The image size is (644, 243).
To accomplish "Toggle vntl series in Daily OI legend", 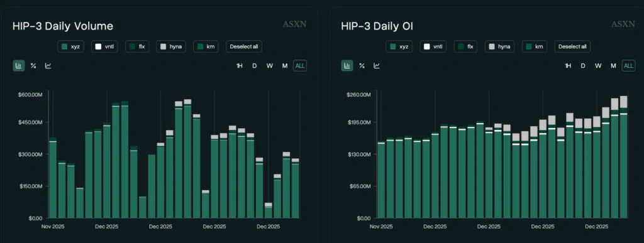I will tap(433, 46).
